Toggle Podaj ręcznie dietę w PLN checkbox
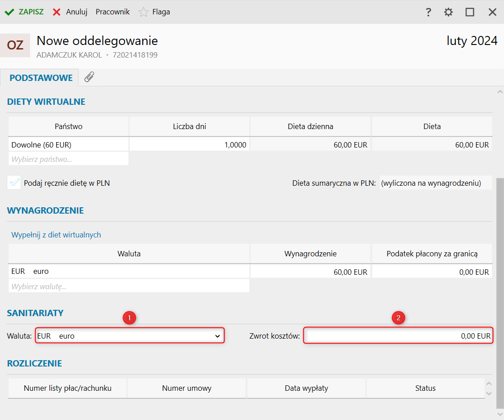Image resolution: width=504 pixels, height=420 pixels. point(14,183)
